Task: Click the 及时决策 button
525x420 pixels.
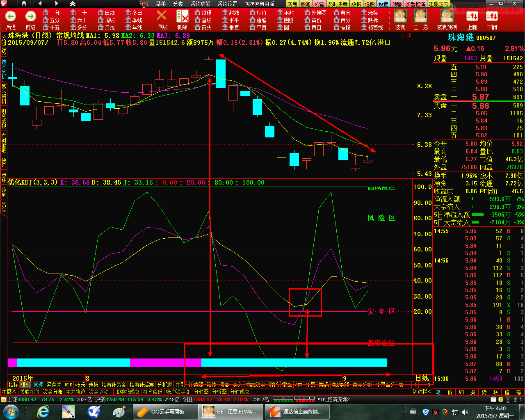Action: tap(338, 4)
